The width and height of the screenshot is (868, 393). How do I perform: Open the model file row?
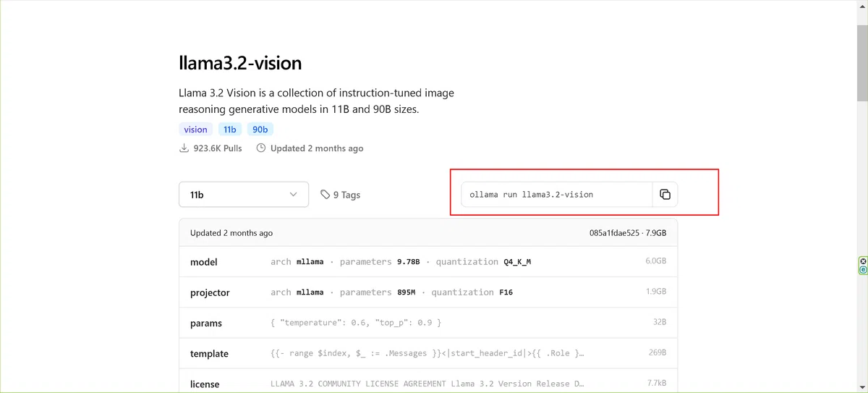click(428, 262)
